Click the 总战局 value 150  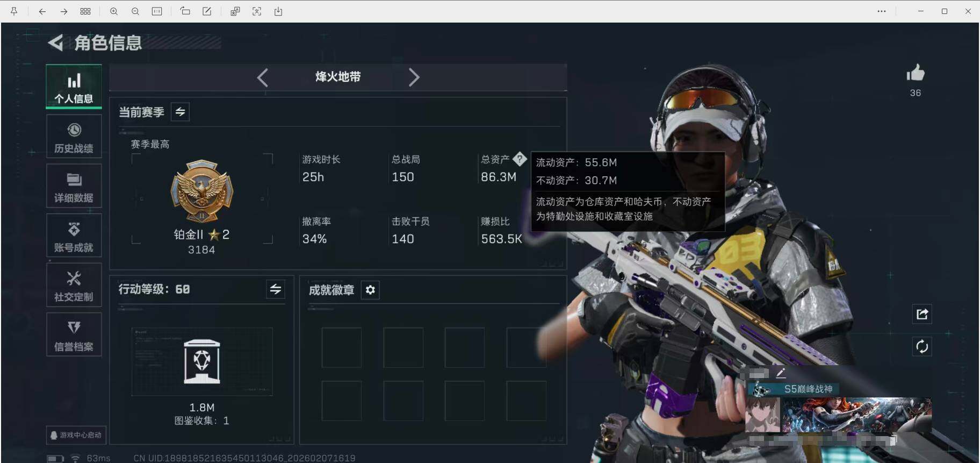(403, 177)
